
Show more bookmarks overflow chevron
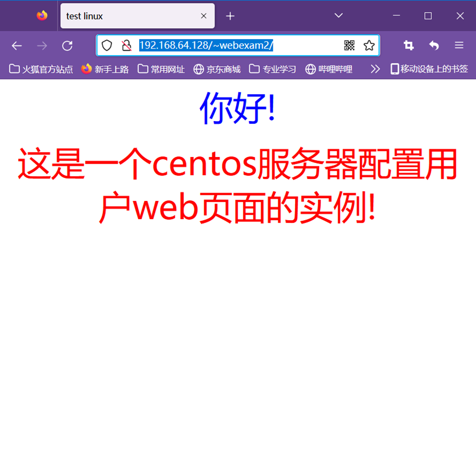coord(375,69)
